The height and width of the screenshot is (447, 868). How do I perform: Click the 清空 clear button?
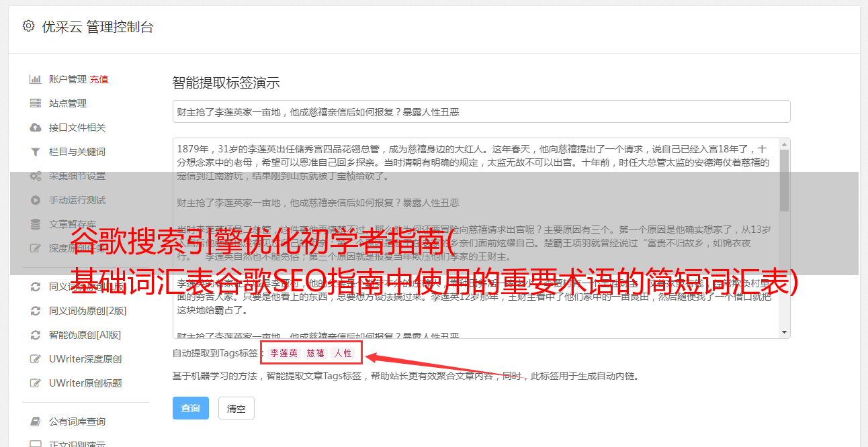tap(236, 408)
